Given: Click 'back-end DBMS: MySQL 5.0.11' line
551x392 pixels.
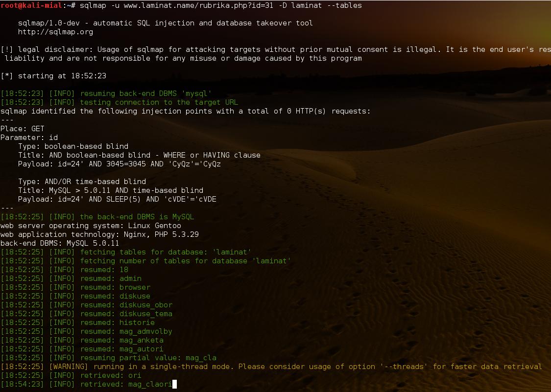Looking at the screenshot, I should click(x=60, y=243).
